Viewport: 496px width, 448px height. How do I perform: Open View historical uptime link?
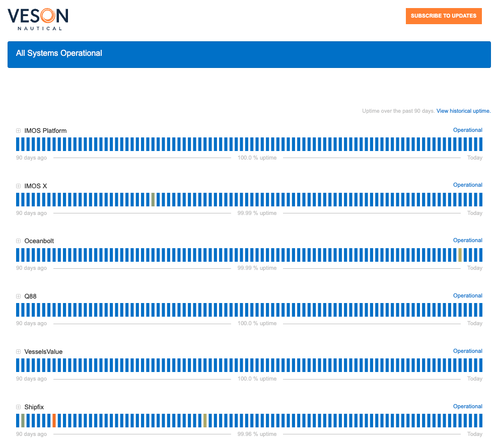pos(463,111)
